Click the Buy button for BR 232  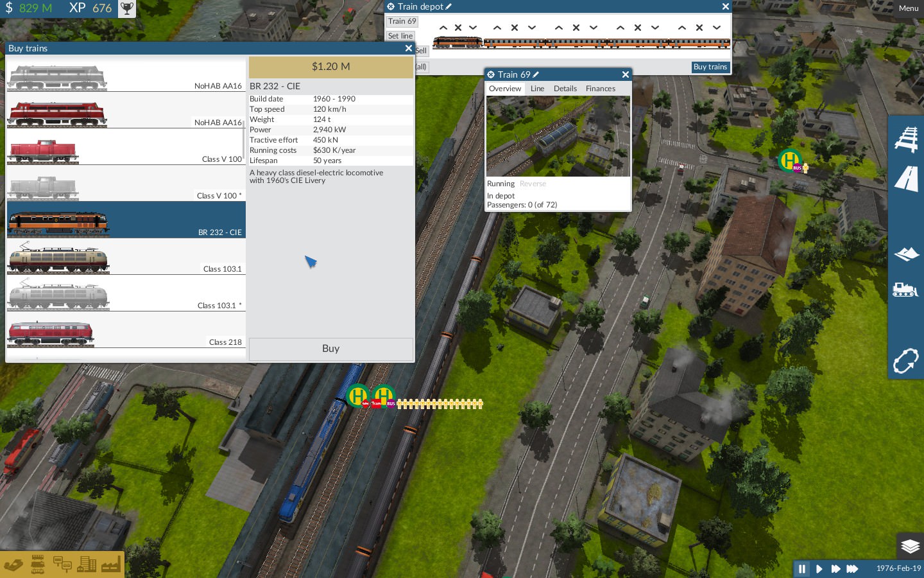(331, 349)
